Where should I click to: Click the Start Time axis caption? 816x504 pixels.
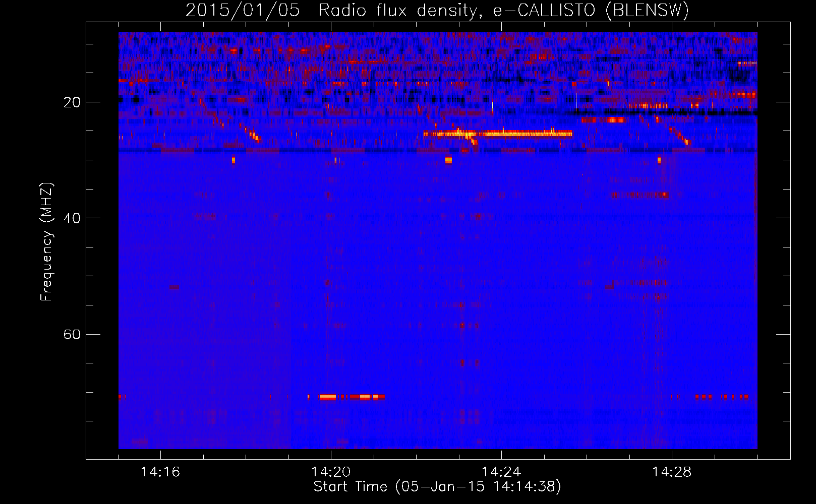coord(437,487)
